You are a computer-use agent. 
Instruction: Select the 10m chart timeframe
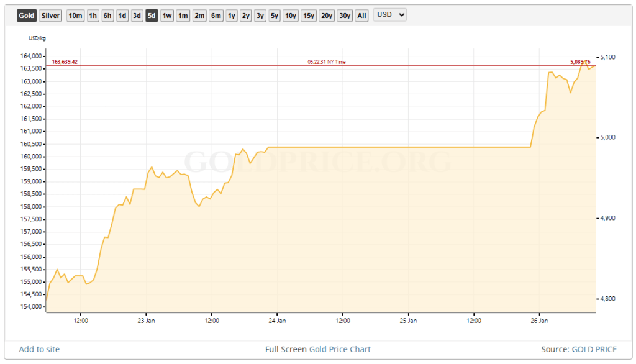tap(75, 15)
